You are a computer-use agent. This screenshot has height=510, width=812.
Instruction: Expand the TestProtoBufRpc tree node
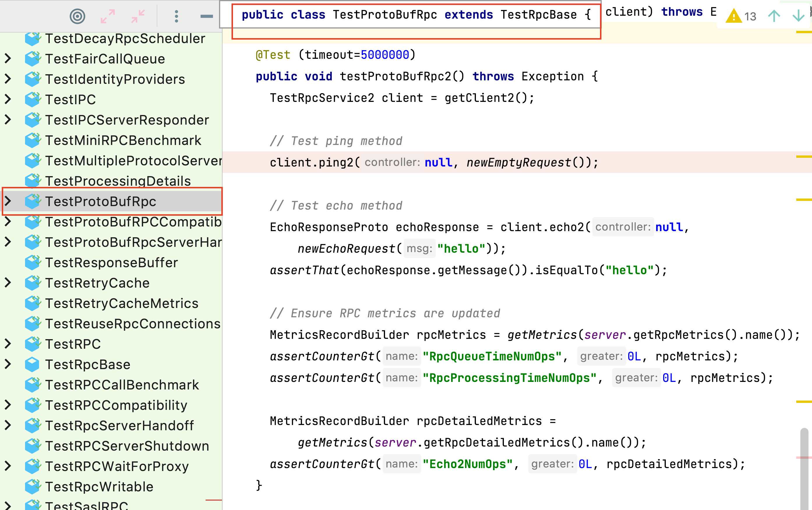pos(8,201)
